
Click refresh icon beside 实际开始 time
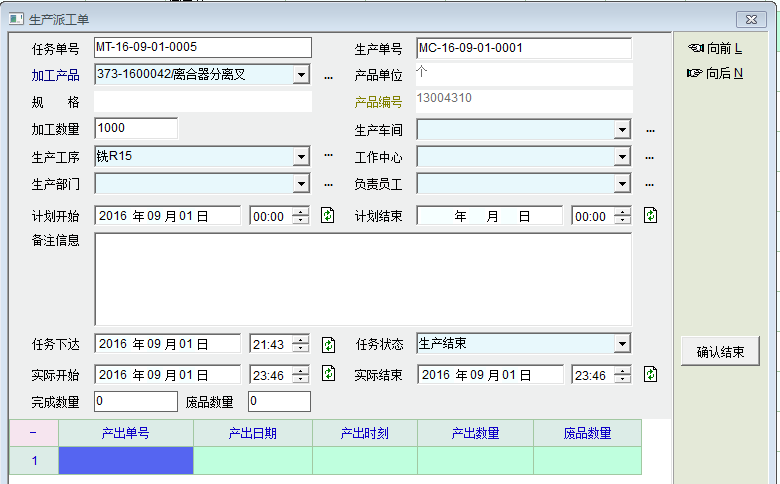(327, 374)
